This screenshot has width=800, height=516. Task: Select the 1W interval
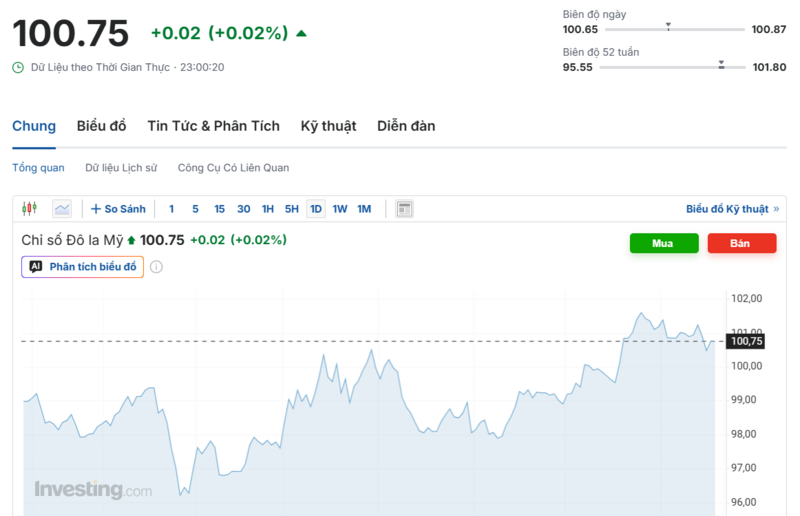coord(340,209)
